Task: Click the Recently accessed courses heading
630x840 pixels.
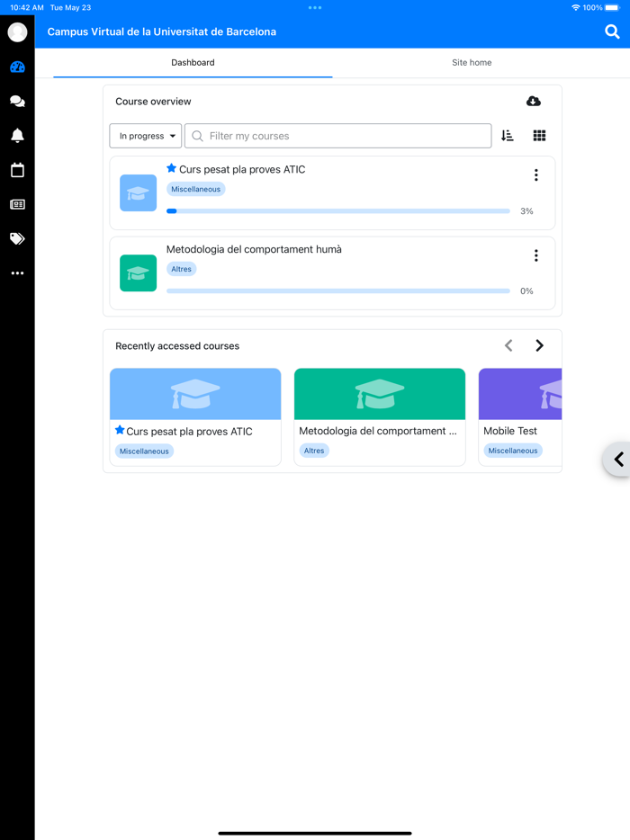Action: [x=177, y=346]
